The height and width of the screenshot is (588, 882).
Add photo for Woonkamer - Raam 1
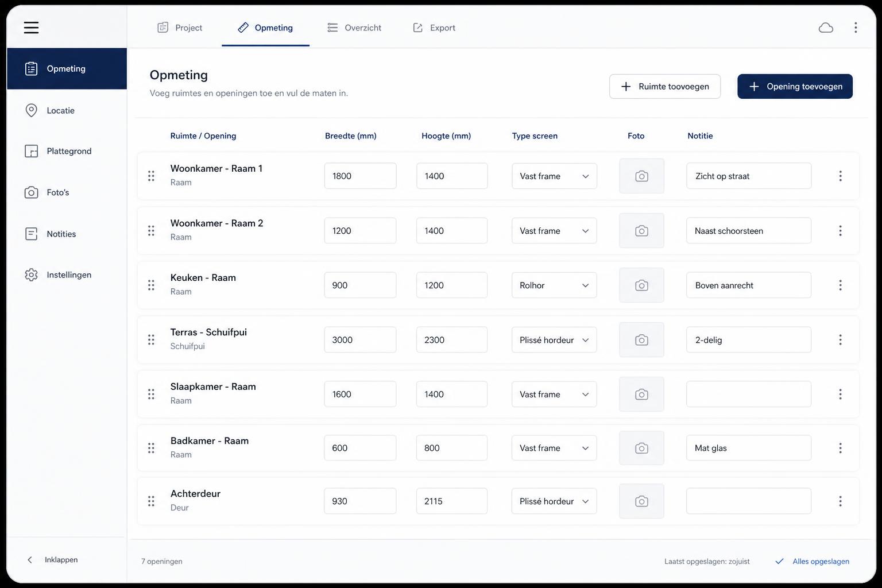tap(641, 176)
